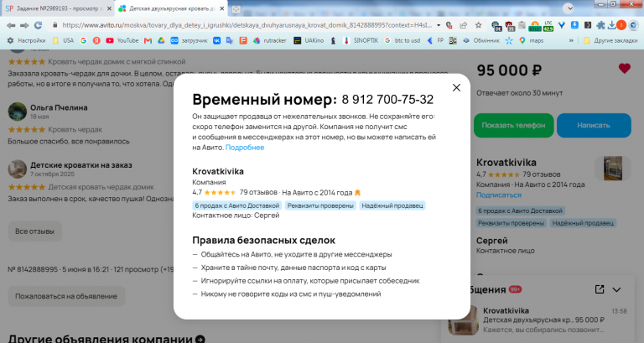Screen dimensions: 644x343
Task: Click the red shield extension icon
Action: tap(510, 26)
